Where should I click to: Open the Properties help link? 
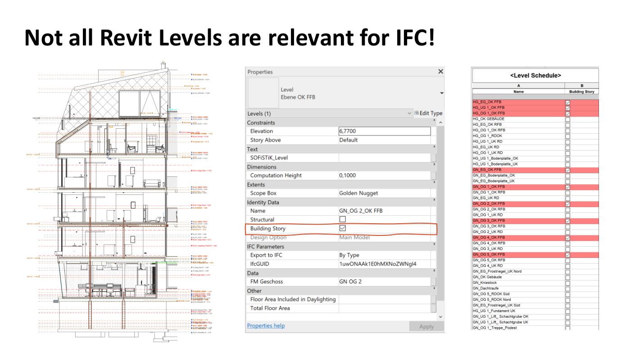(x=266, y=325)
